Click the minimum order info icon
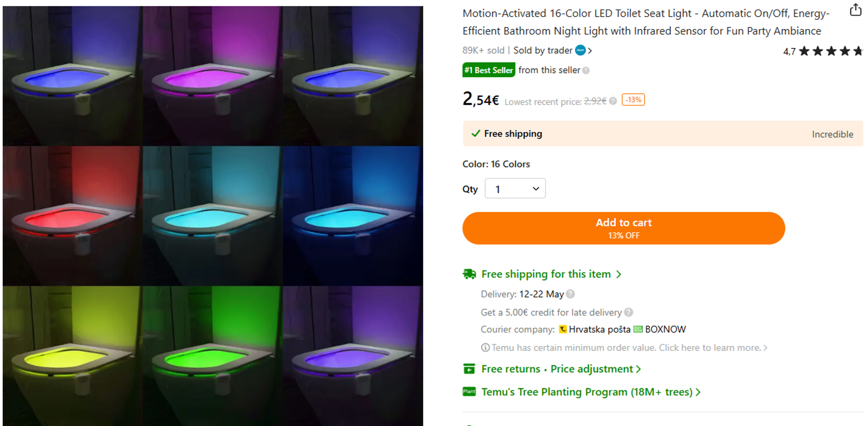Screen dimensions: 868x426 pyautogui.click(x=485, y=348)
